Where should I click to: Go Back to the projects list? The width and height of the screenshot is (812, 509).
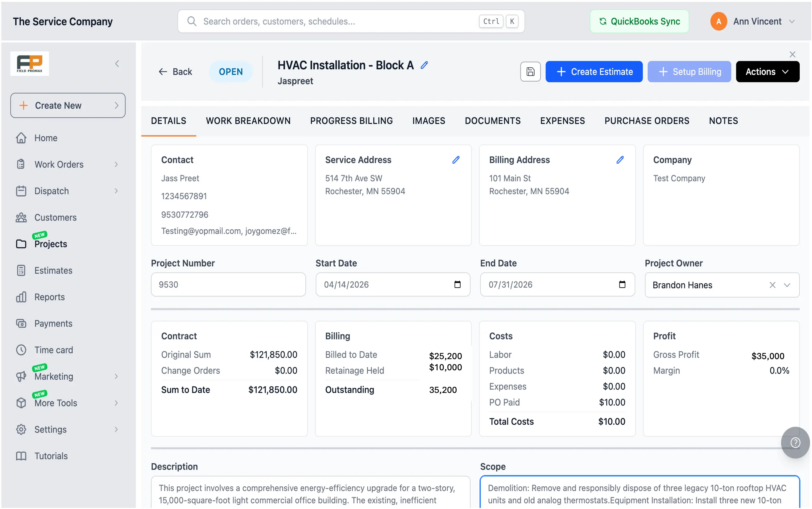point(175,71)
